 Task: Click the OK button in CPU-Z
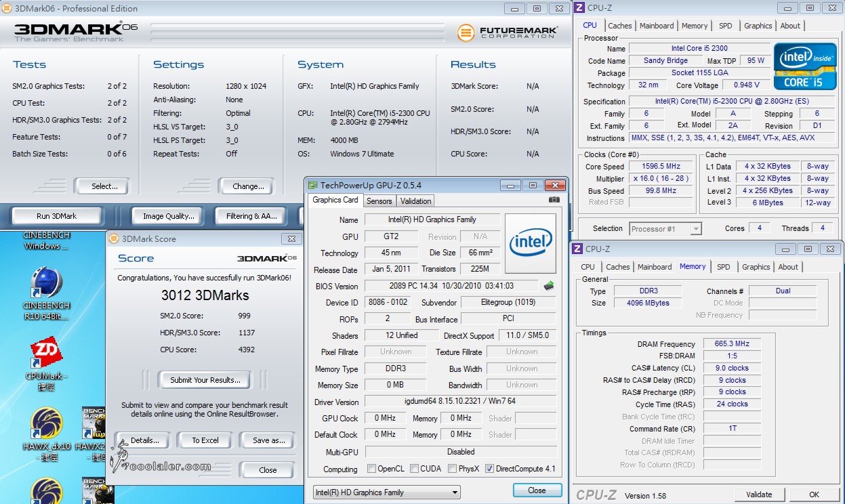pyautogui.click(x=815, y=495)
